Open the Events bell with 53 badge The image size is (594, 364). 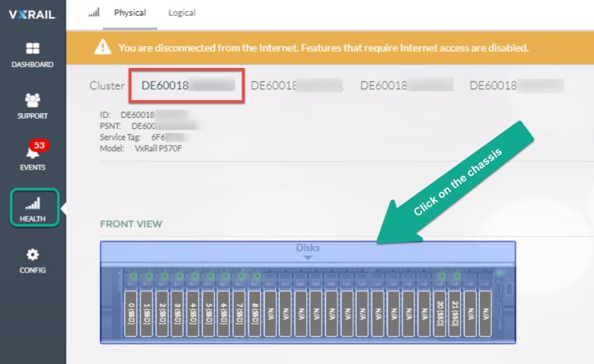[33, 155]
